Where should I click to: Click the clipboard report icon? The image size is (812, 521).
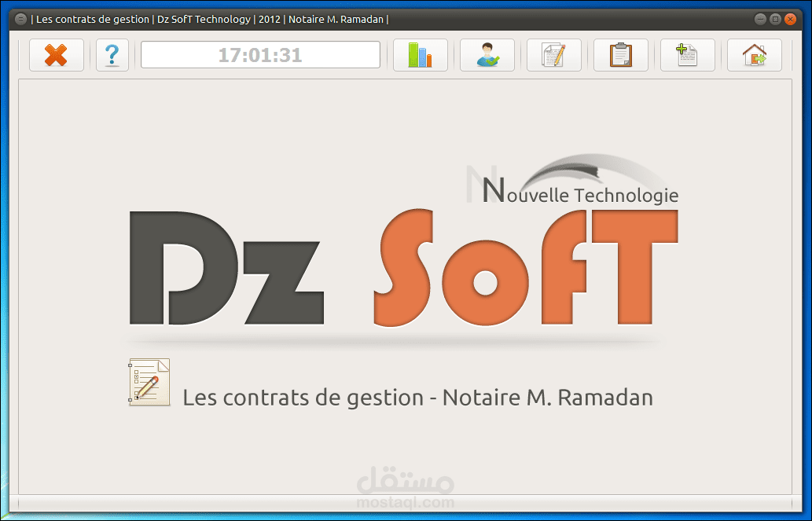click(620, 54)
